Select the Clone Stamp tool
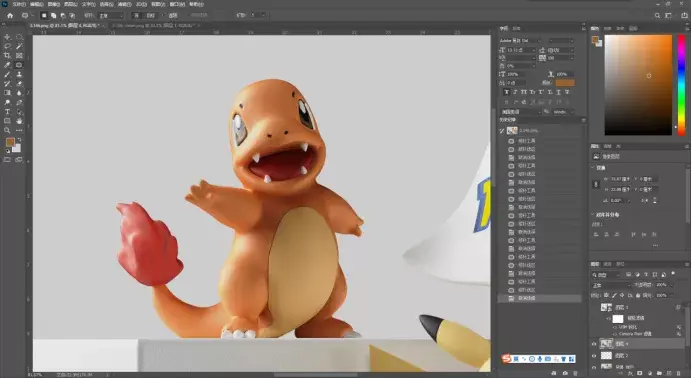The width and height of the screenshot is (692, 378). (19, 74)
